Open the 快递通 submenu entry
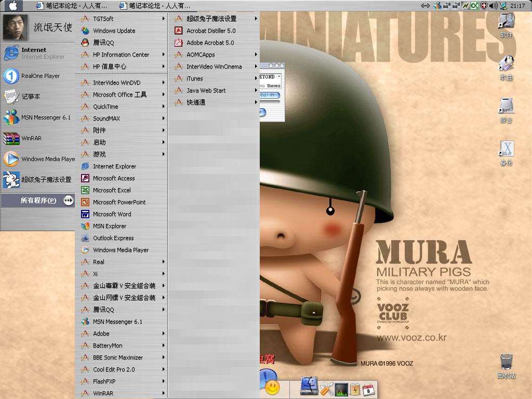532x399 pixels. point(214,102)
